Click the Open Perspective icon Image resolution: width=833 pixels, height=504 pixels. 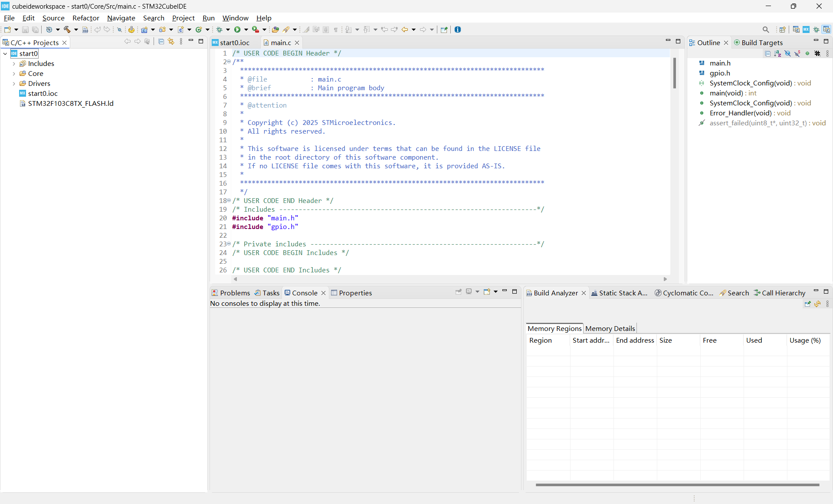tap(783, 29)
